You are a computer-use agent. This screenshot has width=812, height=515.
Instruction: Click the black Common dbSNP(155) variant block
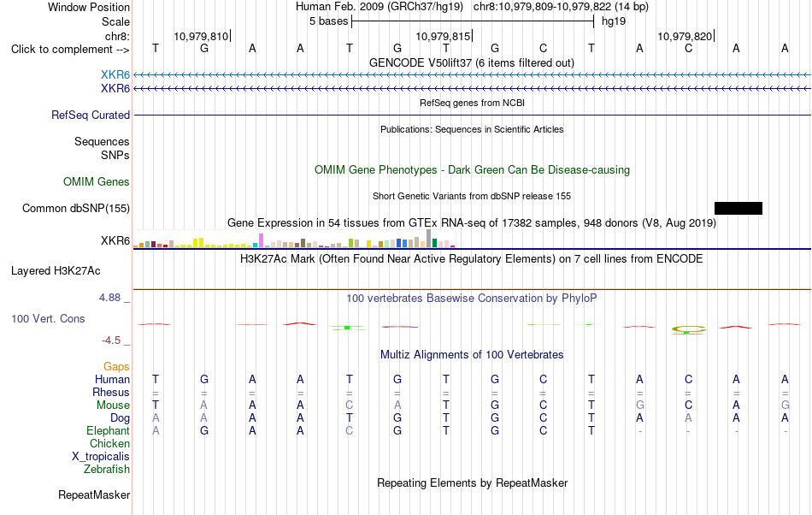738,208
